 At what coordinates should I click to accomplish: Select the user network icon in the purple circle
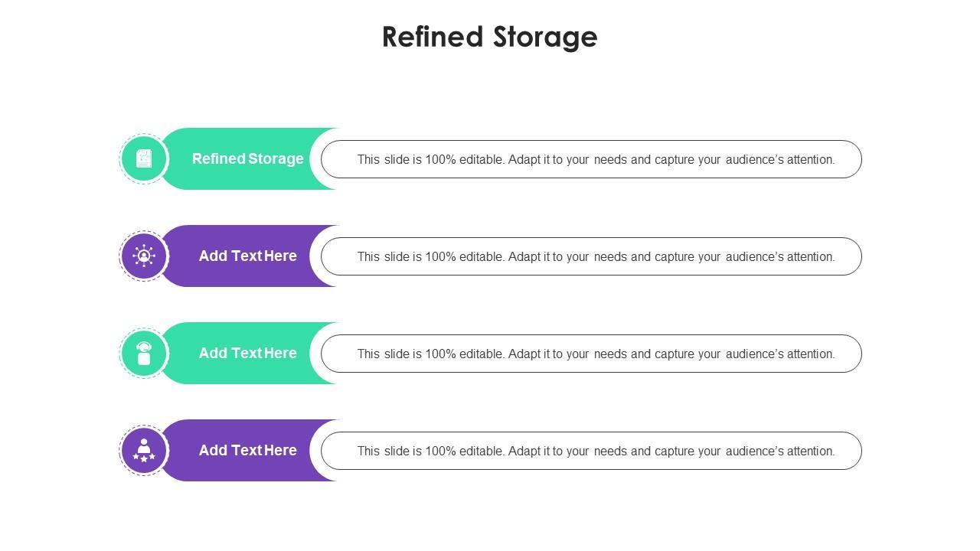[144, 256]
